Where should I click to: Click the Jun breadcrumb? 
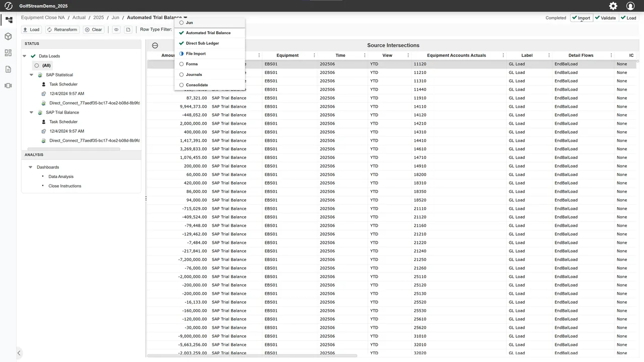(115, 18)
